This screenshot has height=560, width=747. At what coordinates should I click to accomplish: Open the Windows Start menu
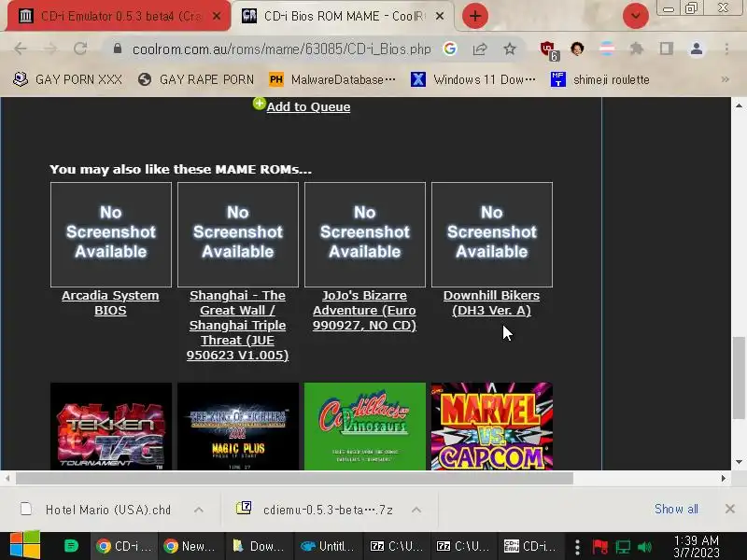coord(25,545)
